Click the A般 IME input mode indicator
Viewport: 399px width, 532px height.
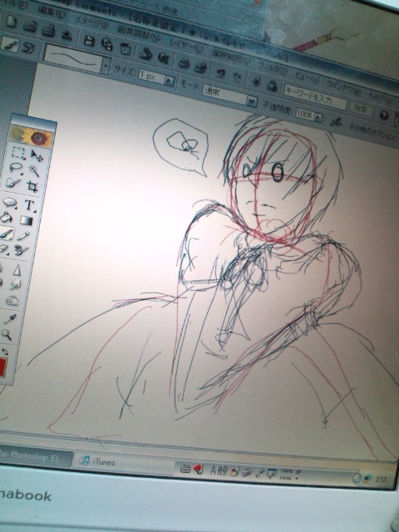(219, 470)
